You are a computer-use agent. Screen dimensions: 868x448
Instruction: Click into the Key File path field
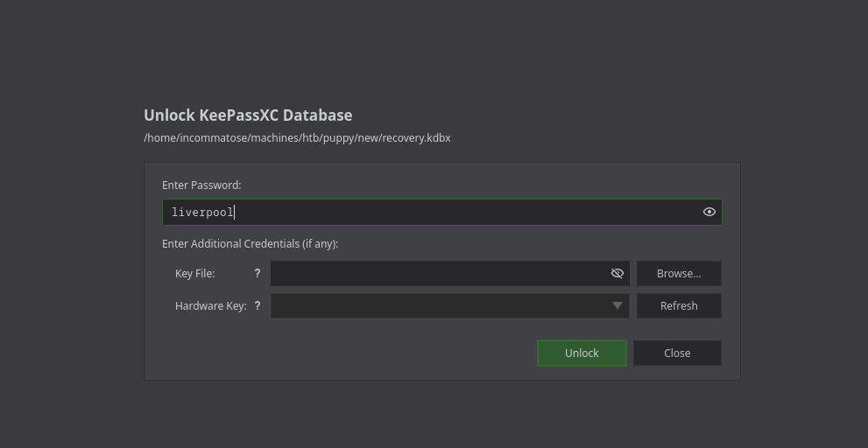click(438, 274)
